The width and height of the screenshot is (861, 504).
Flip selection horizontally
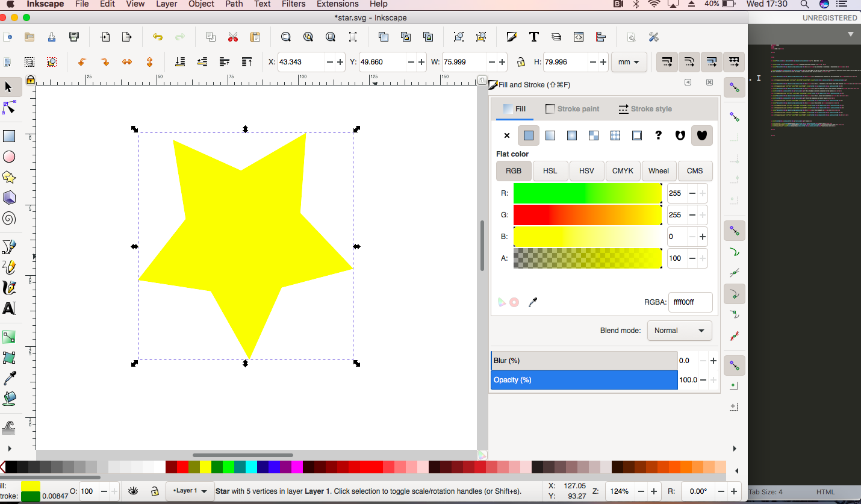(x=127, y=62)
